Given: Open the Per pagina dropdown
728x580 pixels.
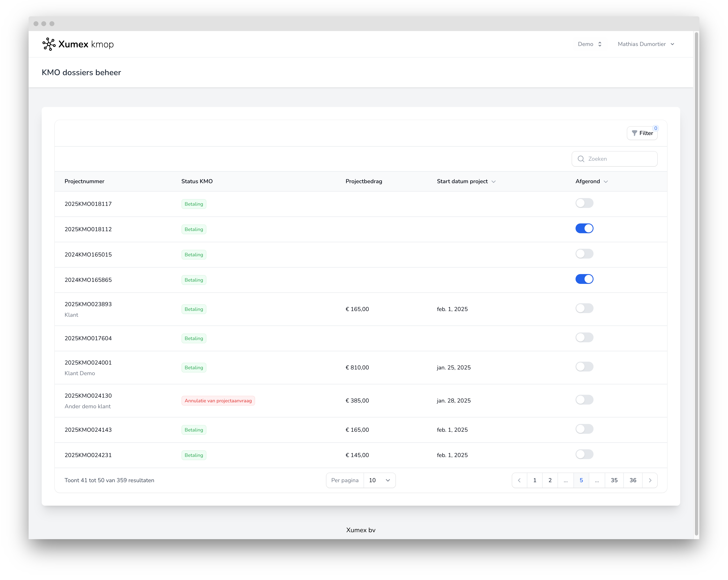Looking at the screenshot, I should click(380, 480).
